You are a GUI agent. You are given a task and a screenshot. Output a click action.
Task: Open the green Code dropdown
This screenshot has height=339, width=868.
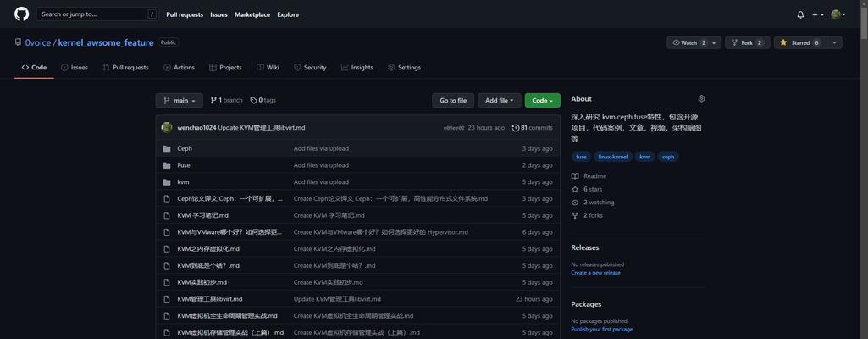(x=543, y=101)
